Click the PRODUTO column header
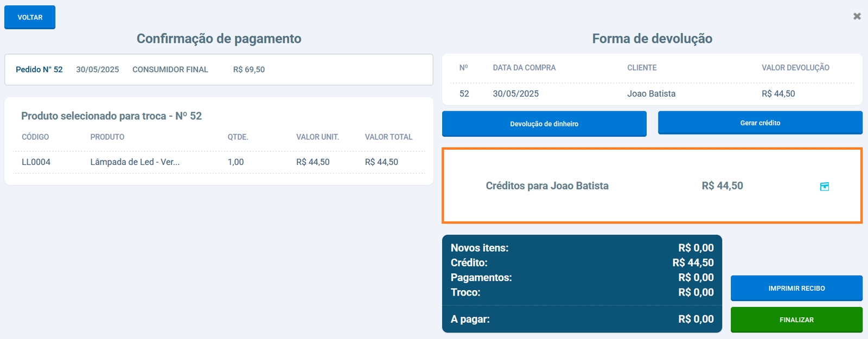Viewport: 868px width, 339px height. 107,137
